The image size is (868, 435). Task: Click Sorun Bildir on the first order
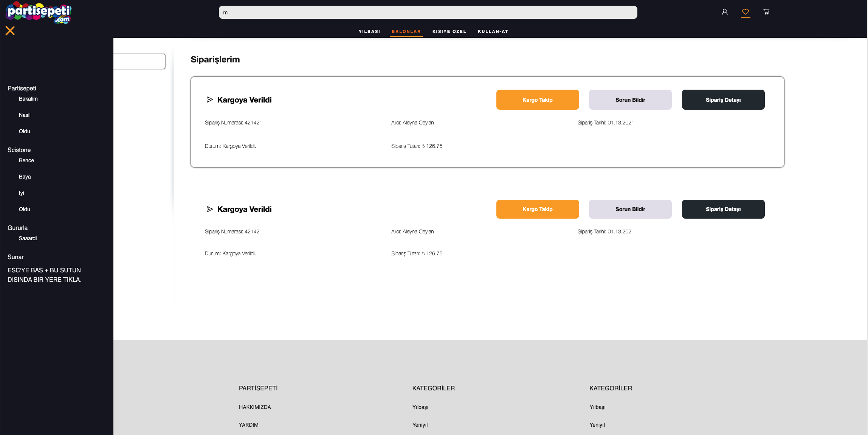(x=630, y=99)
